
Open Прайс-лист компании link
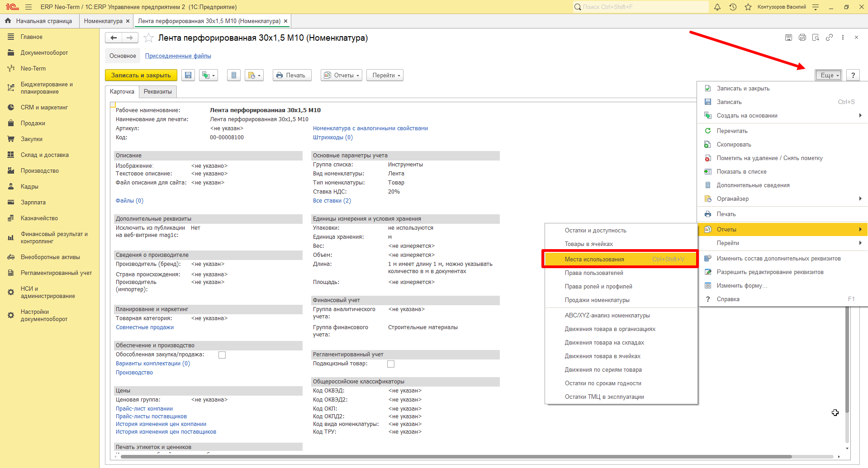tap(144, 409)
